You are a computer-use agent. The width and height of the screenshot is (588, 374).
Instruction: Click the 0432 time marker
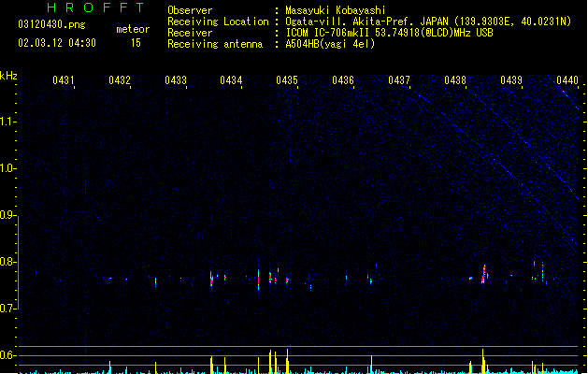[120, 80]
